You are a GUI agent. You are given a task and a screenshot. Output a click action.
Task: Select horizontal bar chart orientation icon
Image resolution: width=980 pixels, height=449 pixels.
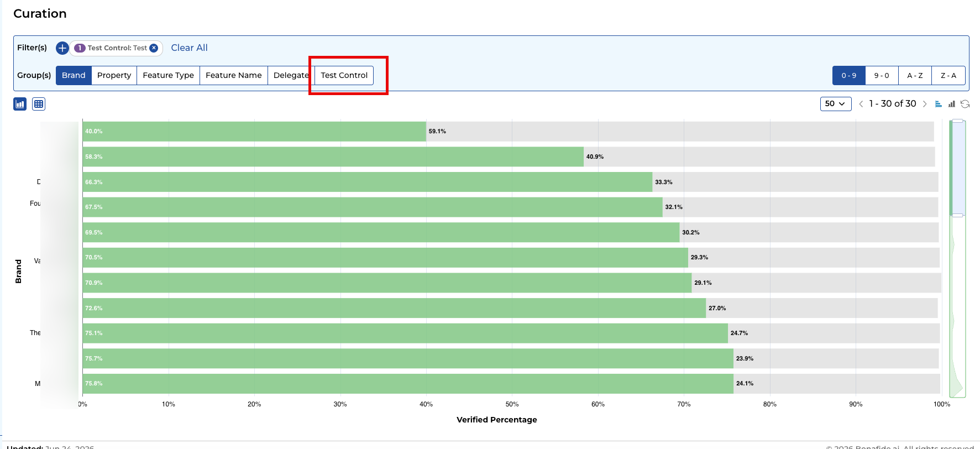[x=938, y=104]
